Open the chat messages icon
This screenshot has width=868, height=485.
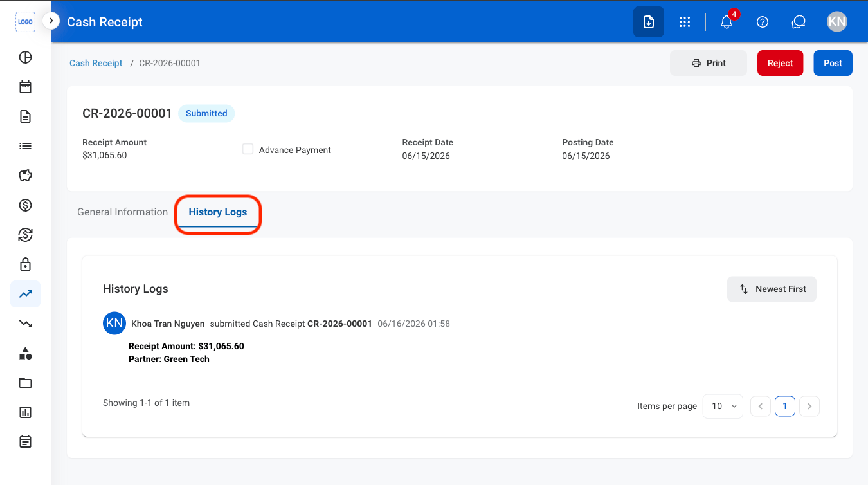pos(799,22)
